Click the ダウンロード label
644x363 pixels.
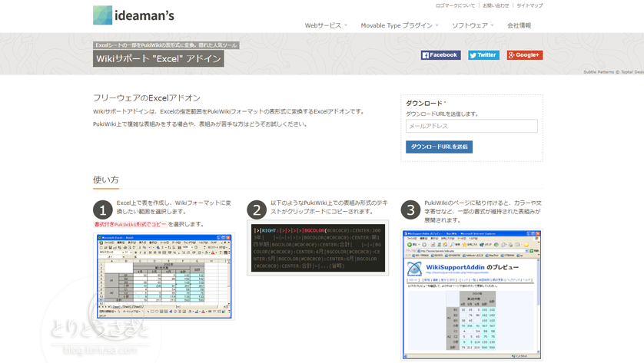[424, 104]
